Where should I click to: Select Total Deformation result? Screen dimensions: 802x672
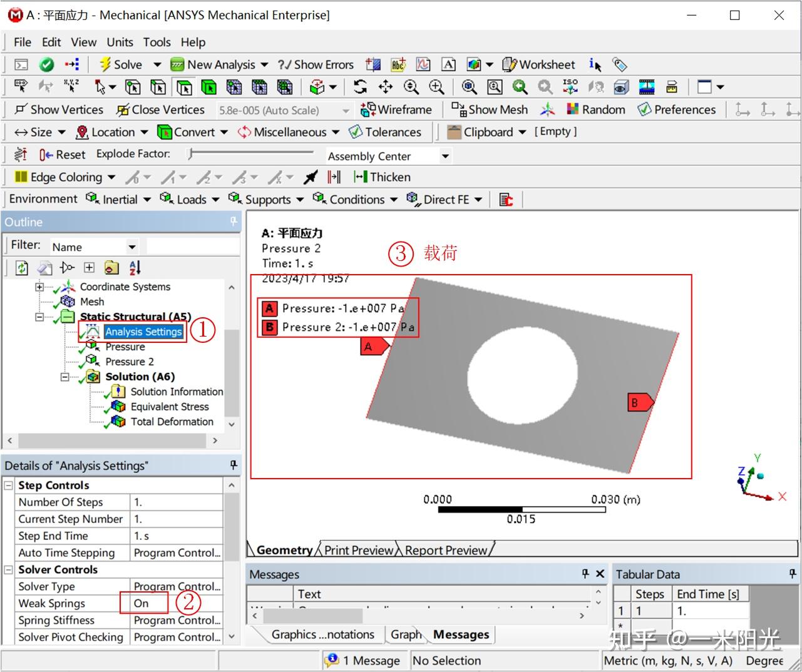point(172,422)
